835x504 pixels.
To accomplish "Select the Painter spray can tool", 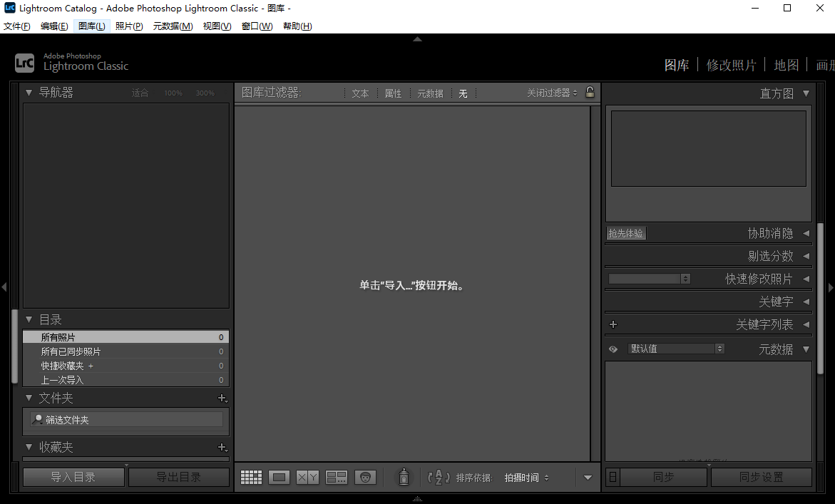I will click(404, 477).
